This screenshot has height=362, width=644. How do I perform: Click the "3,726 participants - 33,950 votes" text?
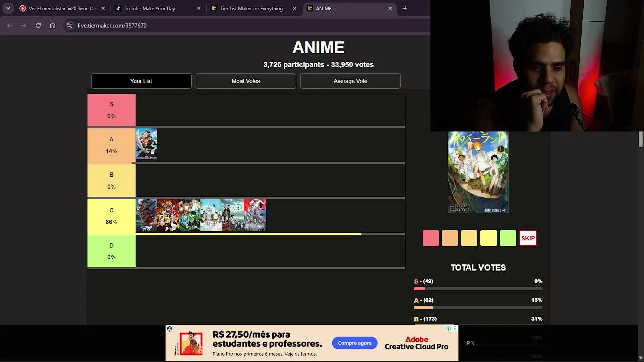(318, 65)
